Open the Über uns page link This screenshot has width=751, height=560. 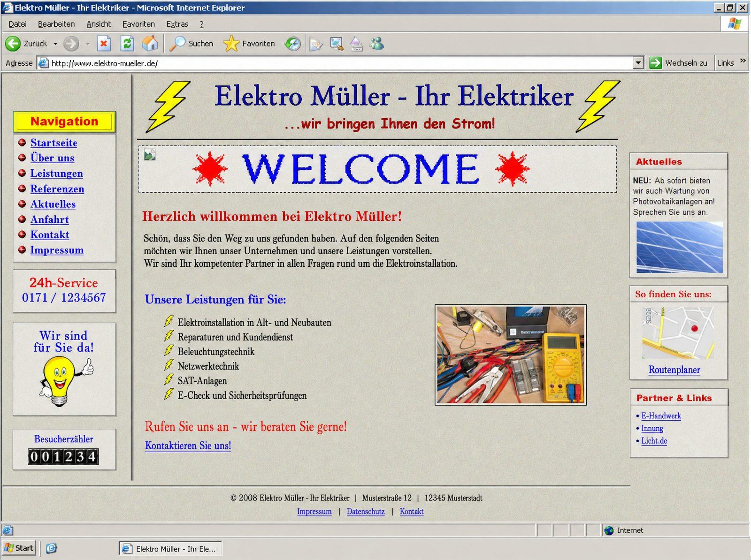(x=52, y=158)
